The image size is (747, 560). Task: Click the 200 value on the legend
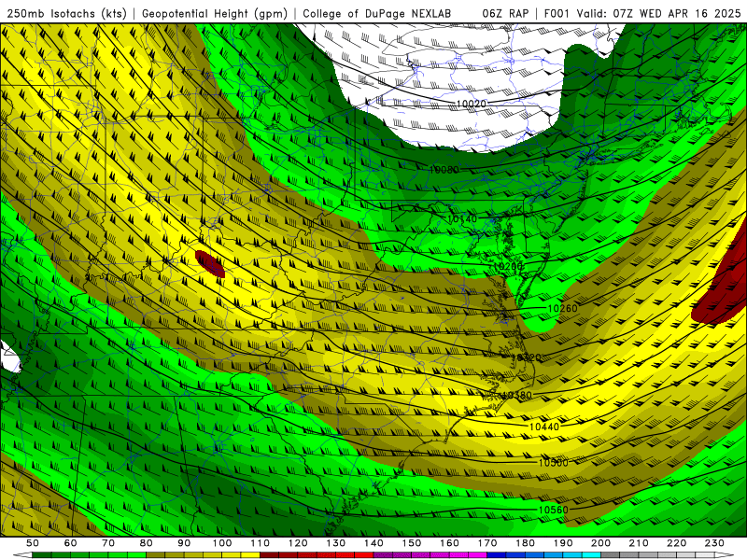[x=601, y=543]
